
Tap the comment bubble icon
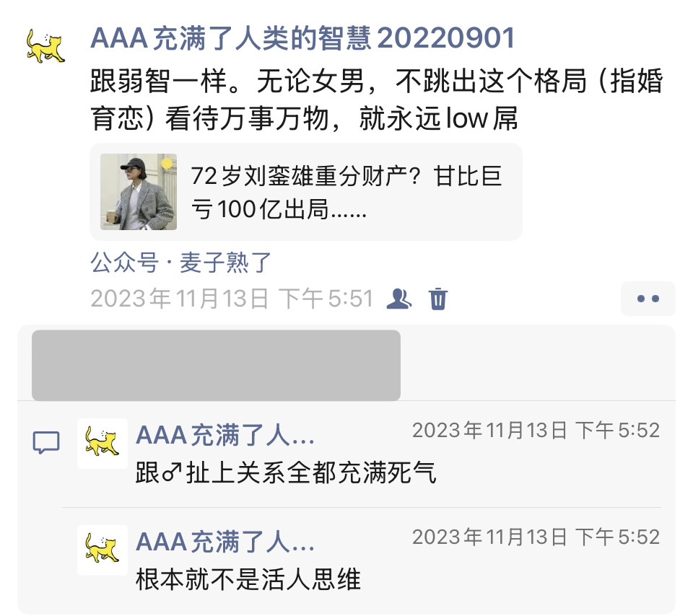(x=46, y=442)
